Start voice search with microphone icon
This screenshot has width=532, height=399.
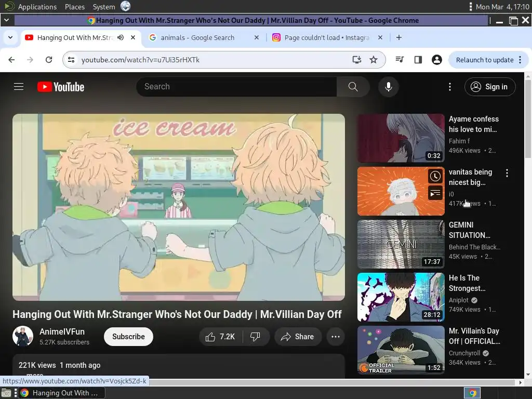[389, 87]
